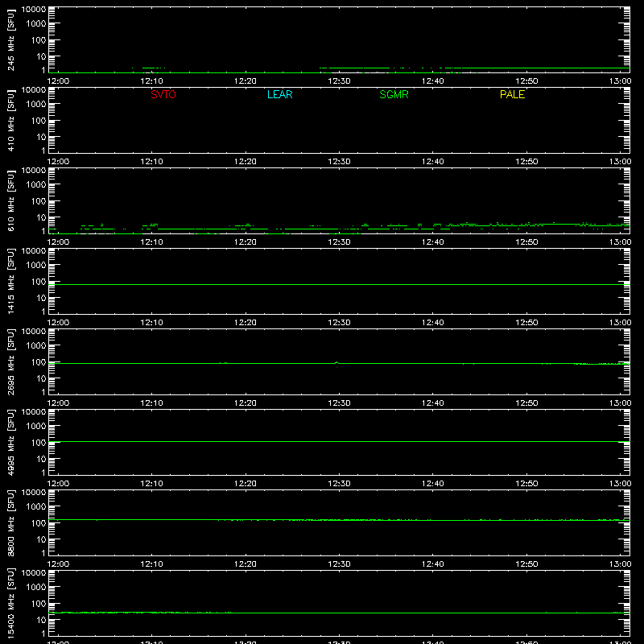Select the green SGMR station label
Screen dimensions: 644x644
[394, 94]
